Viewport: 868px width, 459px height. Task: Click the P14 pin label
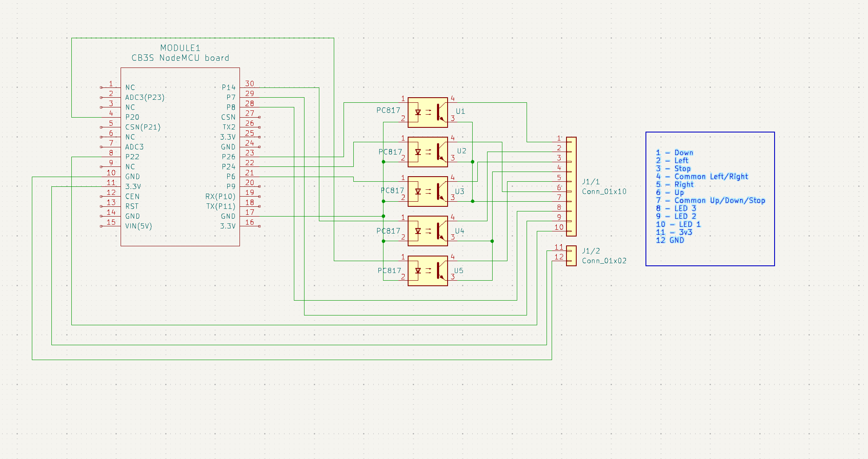point(228,87)
